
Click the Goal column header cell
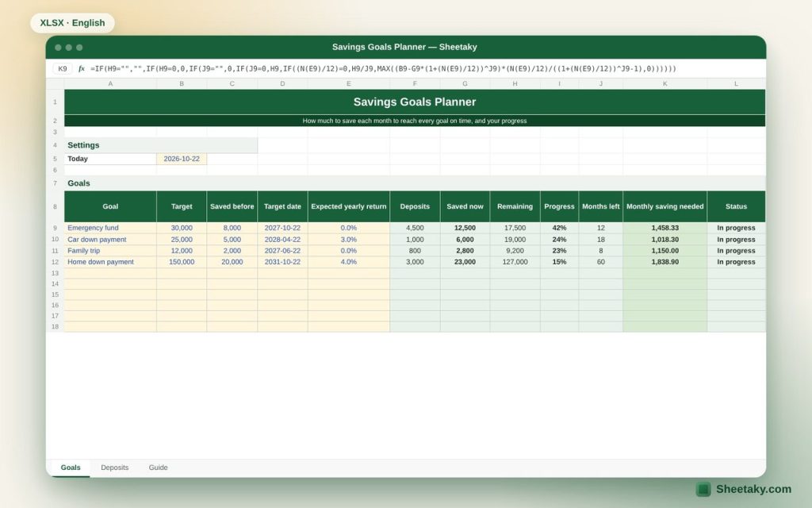110,206
